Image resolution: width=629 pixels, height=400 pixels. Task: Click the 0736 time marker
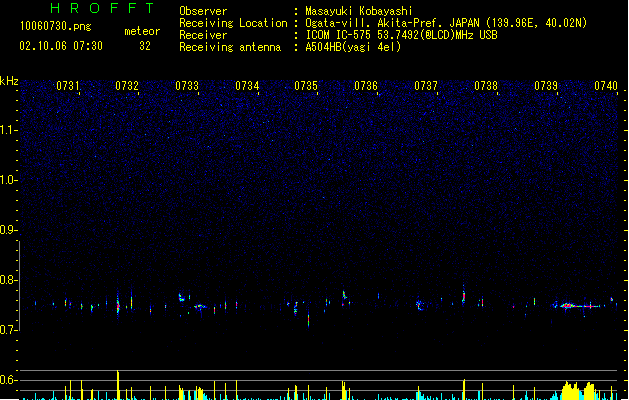[366, 86]
